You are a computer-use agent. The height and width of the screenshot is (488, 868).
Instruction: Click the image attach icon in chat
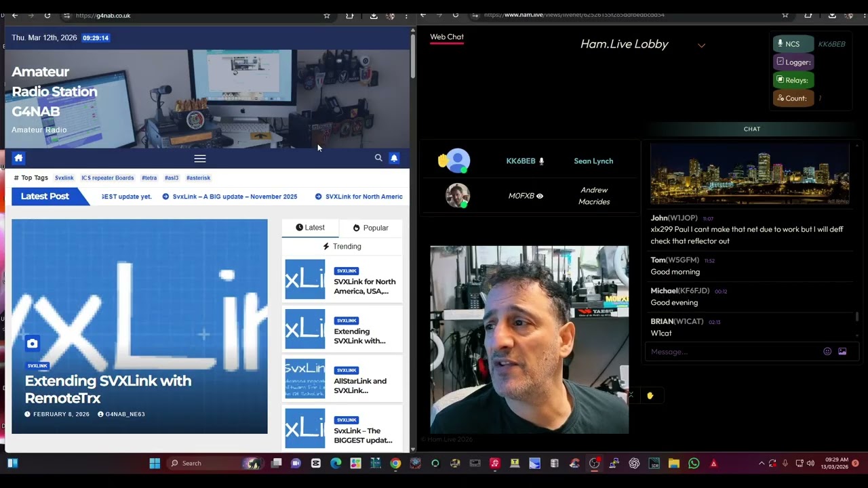pos(842,351)
